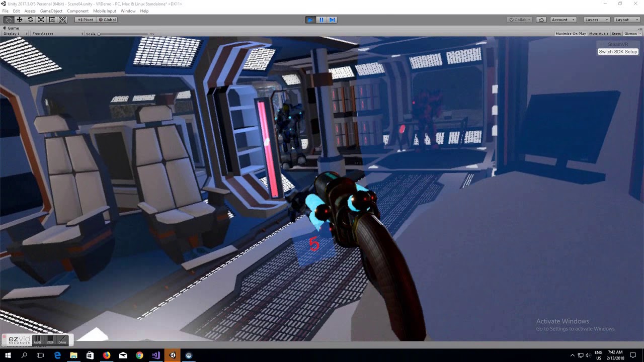Screen dimensions: 644x362
Task: Step forward one frame
Action: pos(332,20)
